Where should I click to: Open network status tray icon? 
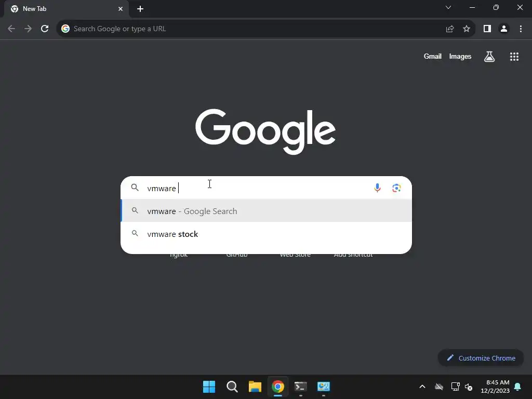(x=455, y=387)
